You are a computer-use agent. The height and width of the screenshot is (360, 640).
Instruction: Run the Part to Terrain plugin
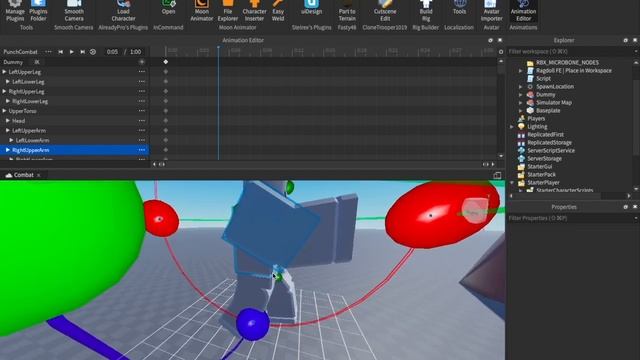[x=347, y=11]
